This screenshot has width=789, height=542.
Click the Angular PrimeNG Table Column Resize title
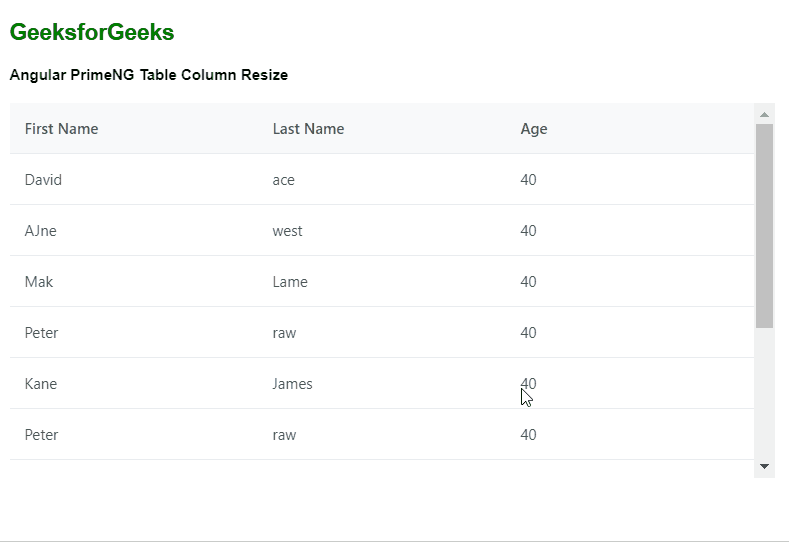[x=149, y=75]
